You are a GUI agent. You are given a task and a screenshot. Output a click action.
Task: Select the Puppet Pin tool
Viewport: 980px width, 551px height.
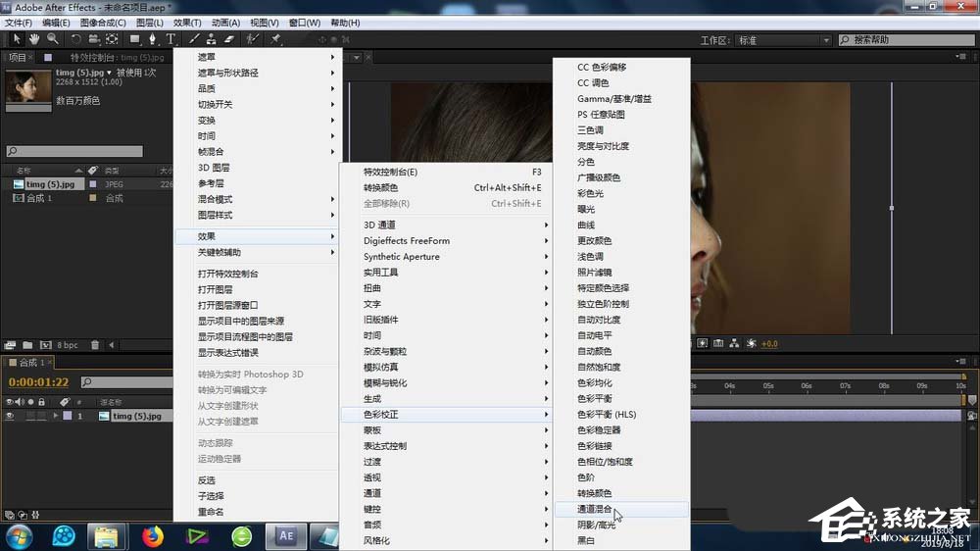(275, 39)
